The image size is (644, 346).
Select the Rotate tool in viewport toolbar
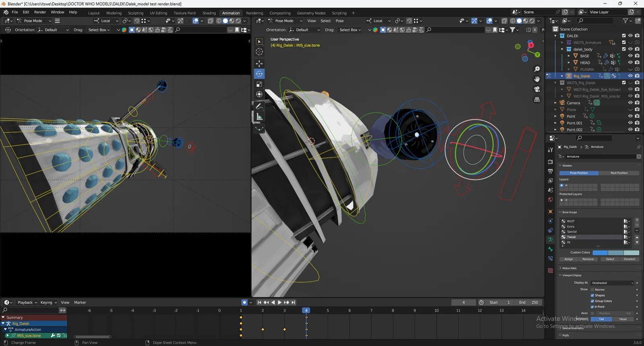(259, 74)
